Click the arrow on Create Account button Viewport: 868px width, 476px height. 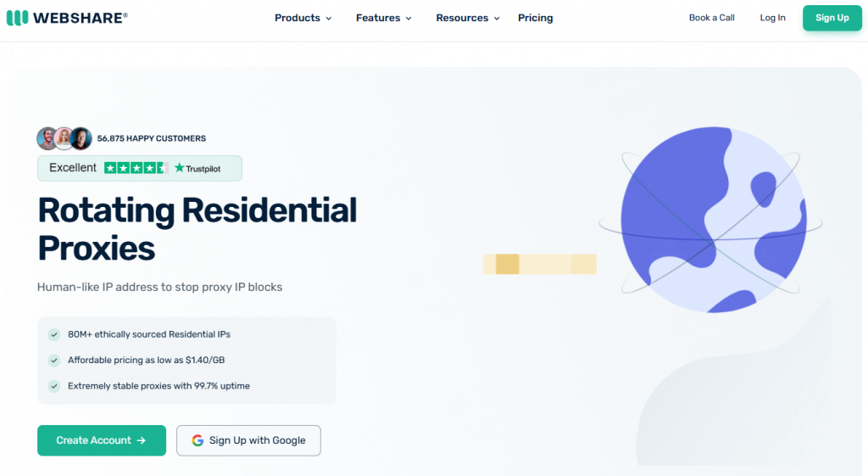142,440
